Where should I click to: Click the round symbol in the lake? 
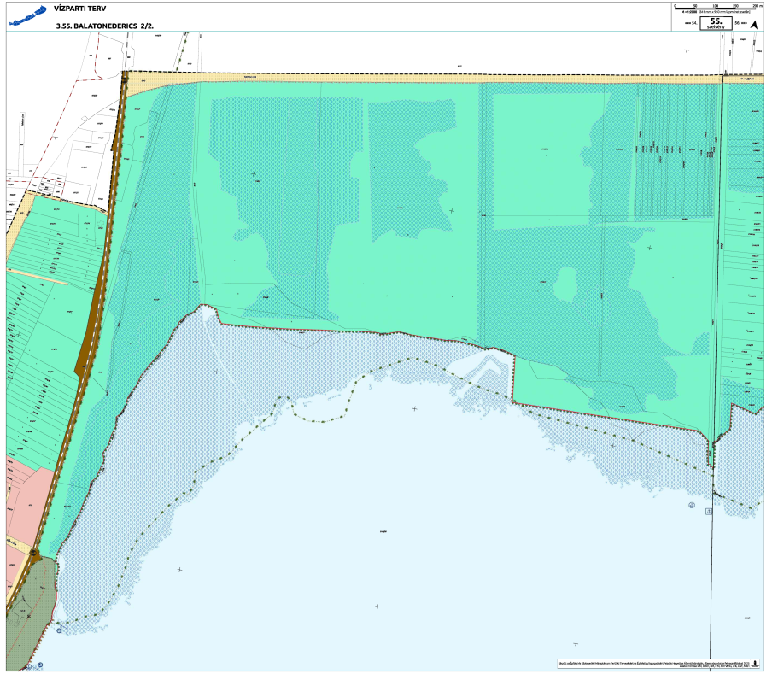point(691,505)
